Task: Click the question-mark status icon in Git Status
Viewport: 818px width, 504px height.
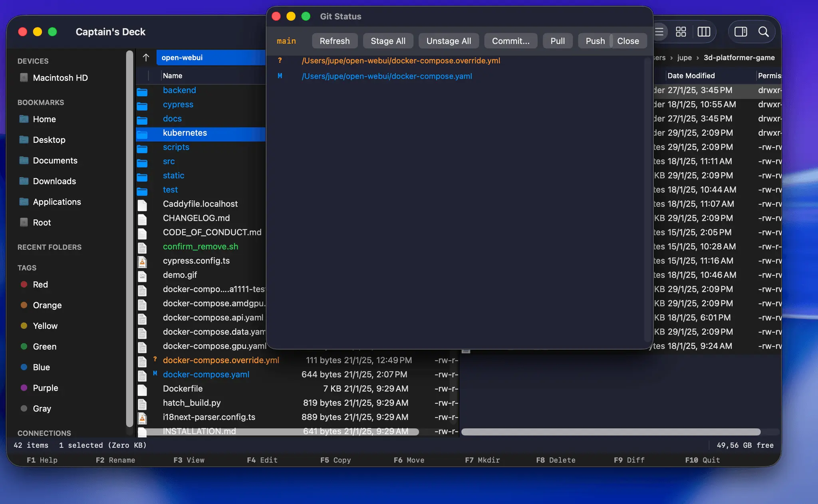Action: coord(280,61)
